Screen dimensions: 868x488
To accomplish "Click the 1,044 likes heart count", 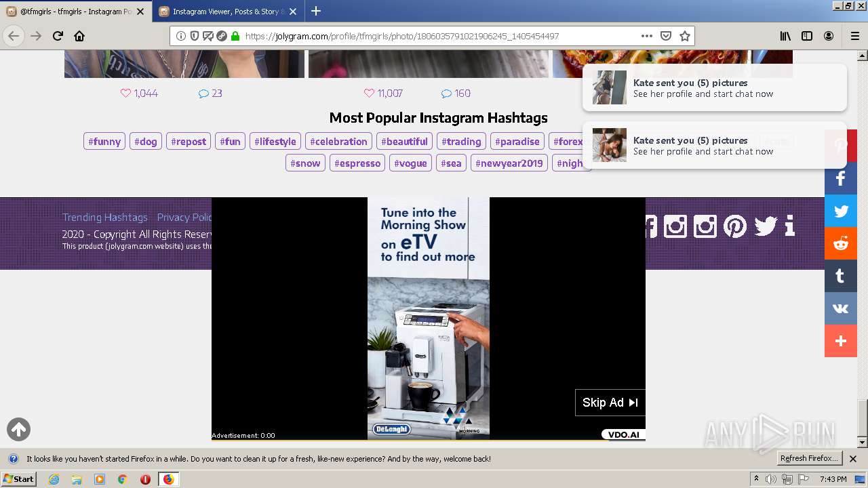I will (139, 94).
